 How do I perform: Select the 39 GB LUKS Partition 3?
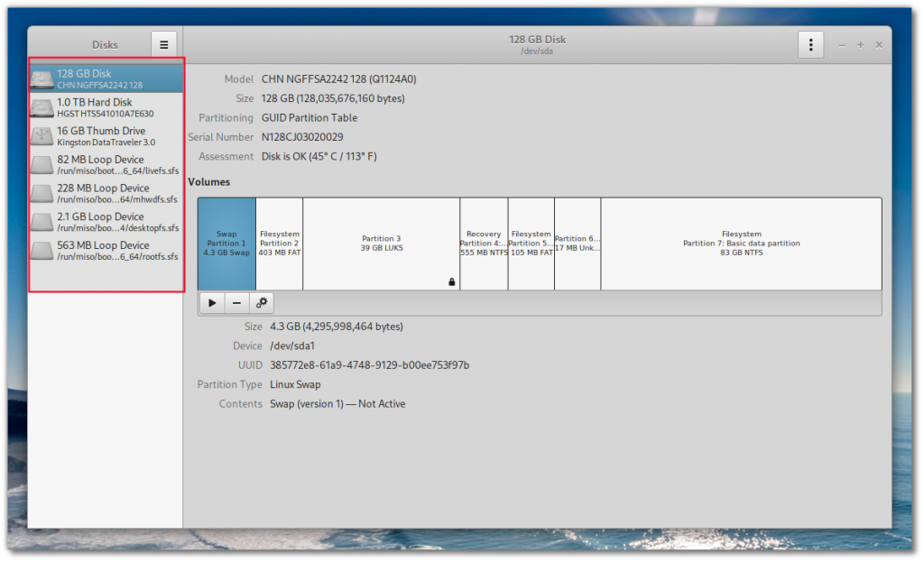click(x=381, y=244)
